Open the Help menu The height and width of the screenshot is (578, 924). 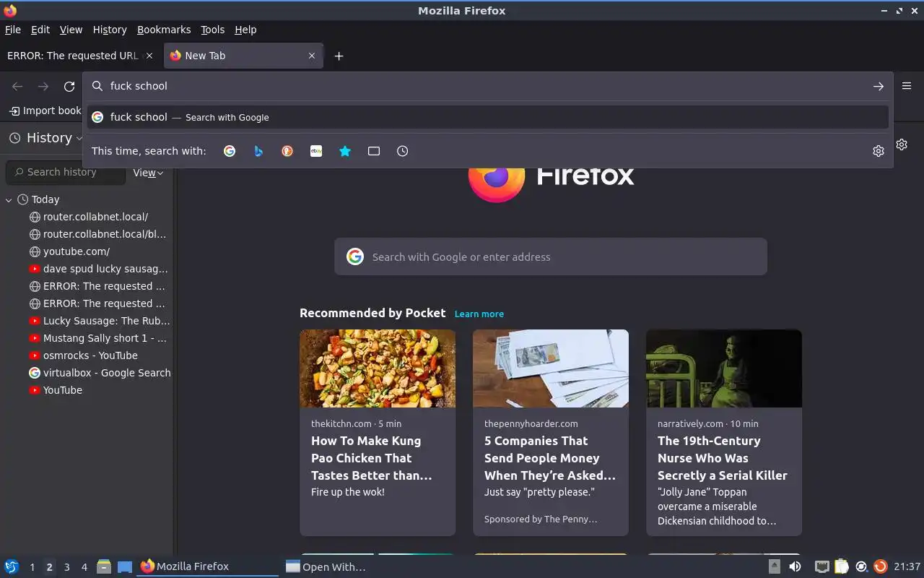pyautogui.click(x=245, y=30)
